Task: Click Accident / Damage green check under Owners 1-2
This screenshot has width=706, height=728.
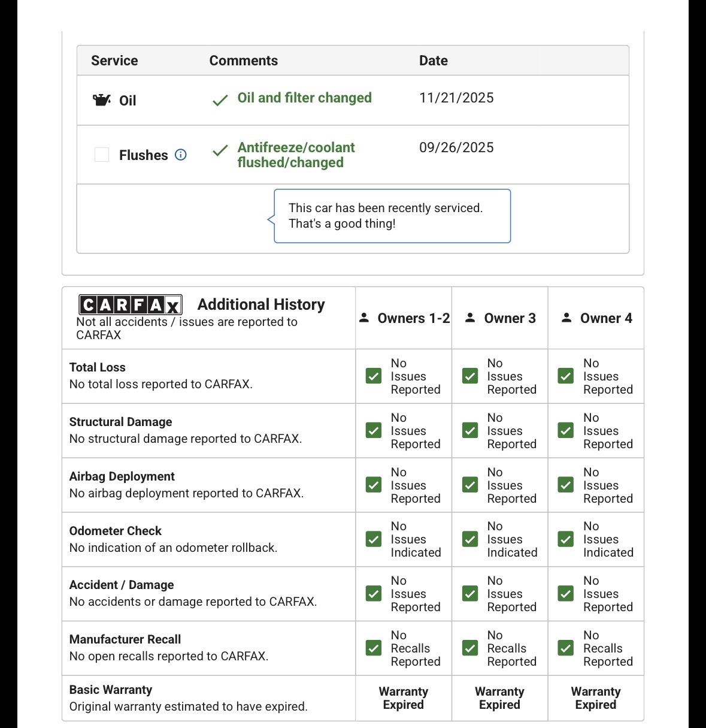Action: [x=374, y=594]
